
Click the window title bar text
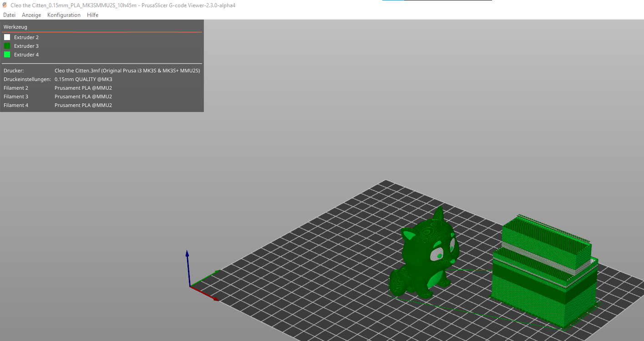123,5
